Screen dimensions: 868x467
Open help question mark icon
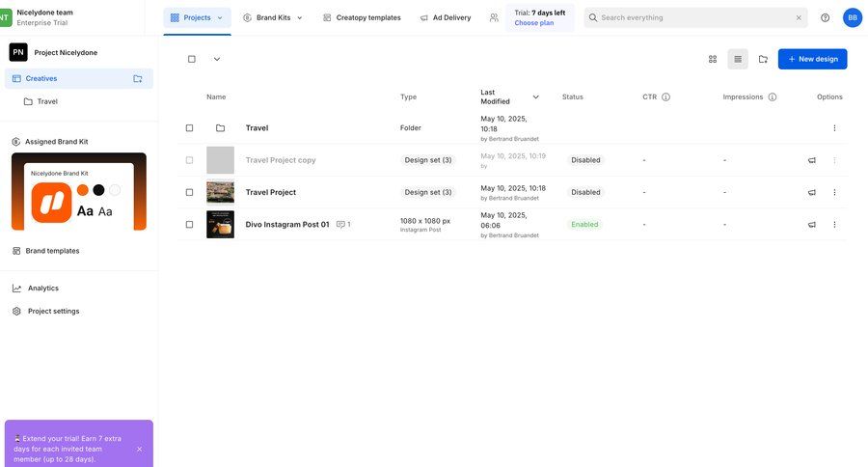pos(825,17)
